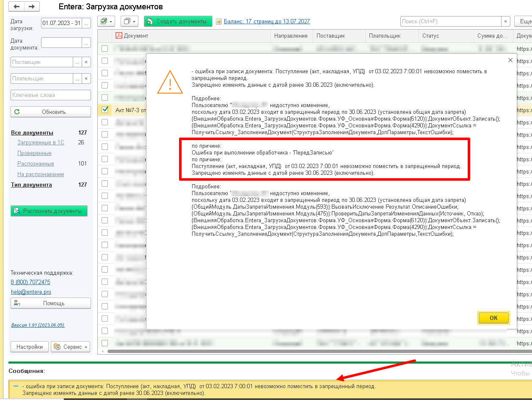Open date picker for Дата загрузки
532x400 pixels.
[86, 23]
